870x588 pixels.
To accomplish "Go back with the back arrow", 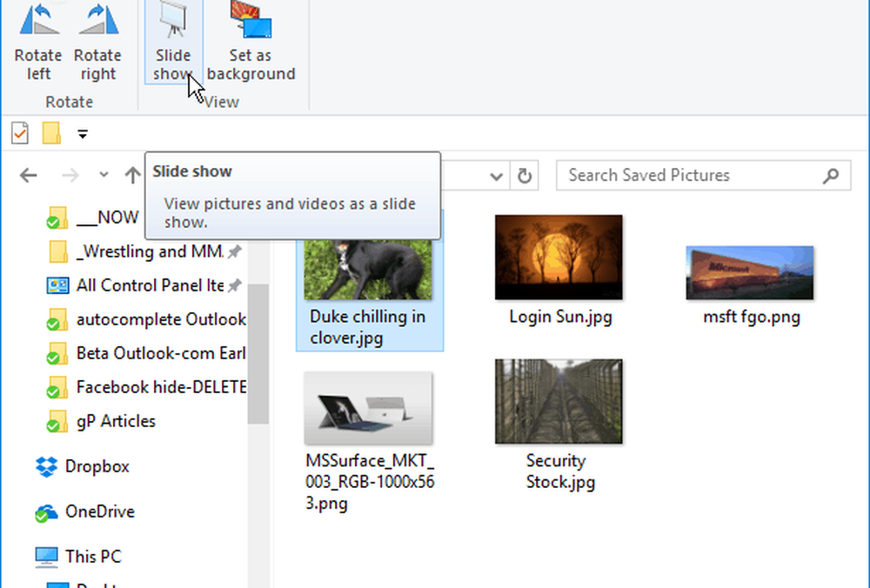I will pyautogui.click(x=29, y=176).
